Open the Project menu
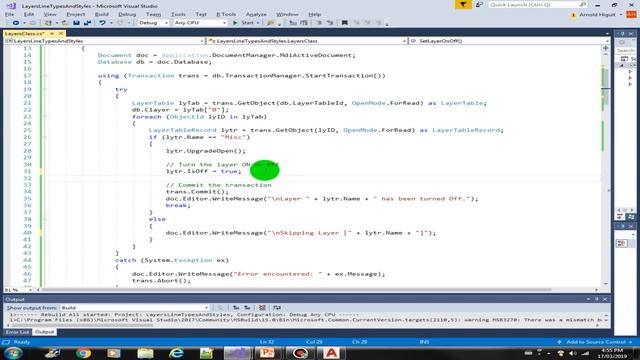This screenshot has width=640, height=360. (76, 14)
